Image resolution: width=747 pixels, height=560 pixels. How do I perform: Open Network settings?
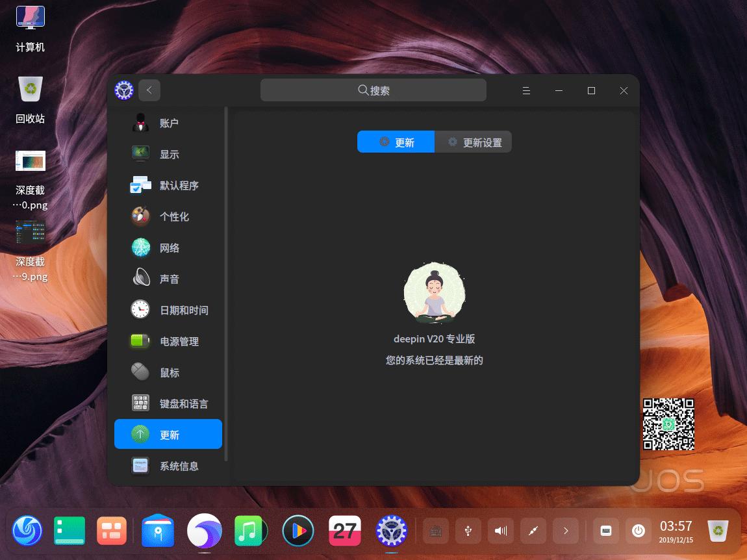[x=168, y=248]
